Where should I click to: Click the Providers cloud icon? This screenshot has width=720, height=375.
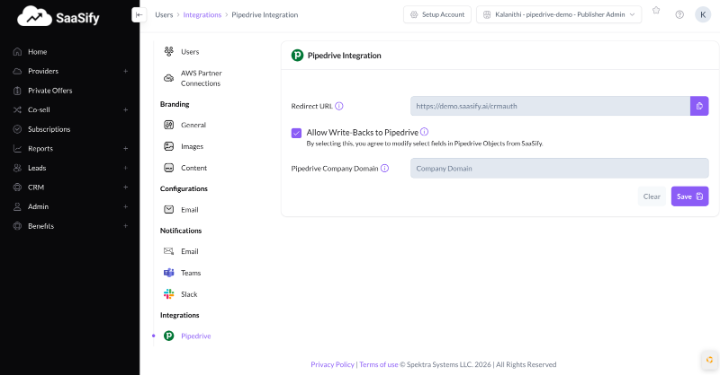coord(17,71)
